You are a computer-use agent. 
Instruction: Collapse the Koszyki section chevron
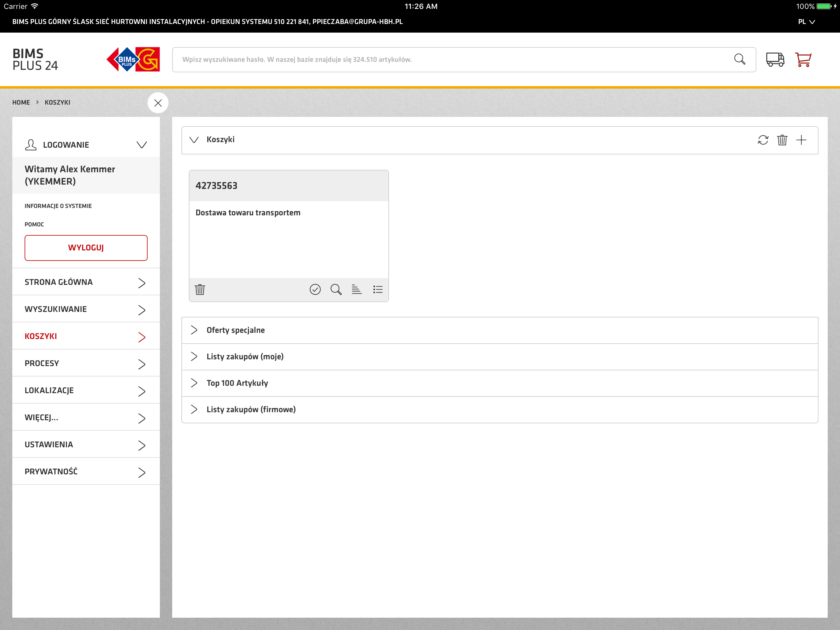coord(194,140)
